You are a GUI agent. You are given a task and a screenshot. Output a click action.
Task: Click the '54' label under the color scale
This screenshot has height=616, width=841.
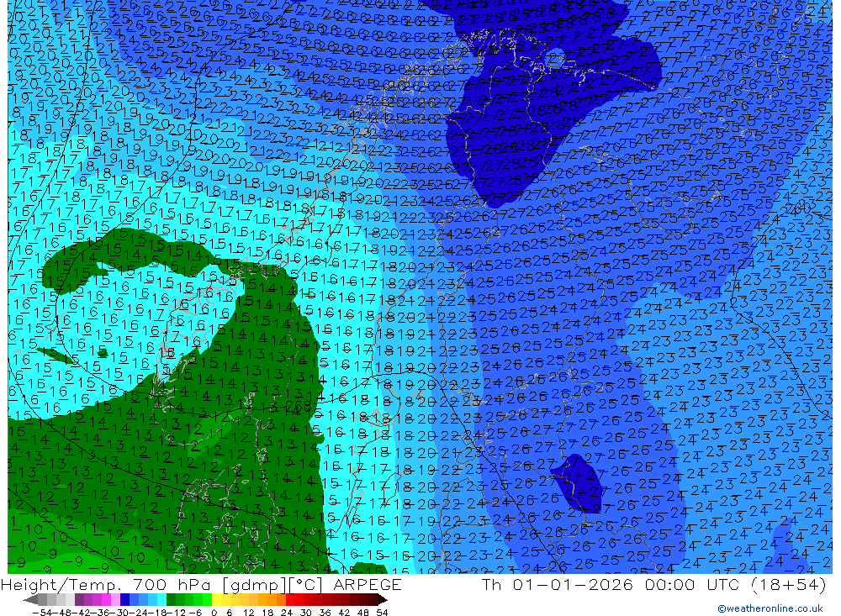click(382, 613)
